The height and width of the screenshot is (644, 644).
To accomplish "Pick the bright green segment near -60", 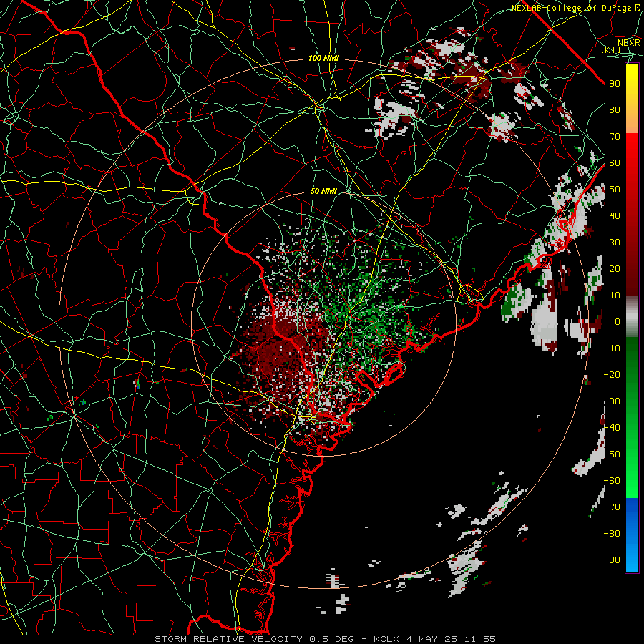I will (x=632, y=481).
